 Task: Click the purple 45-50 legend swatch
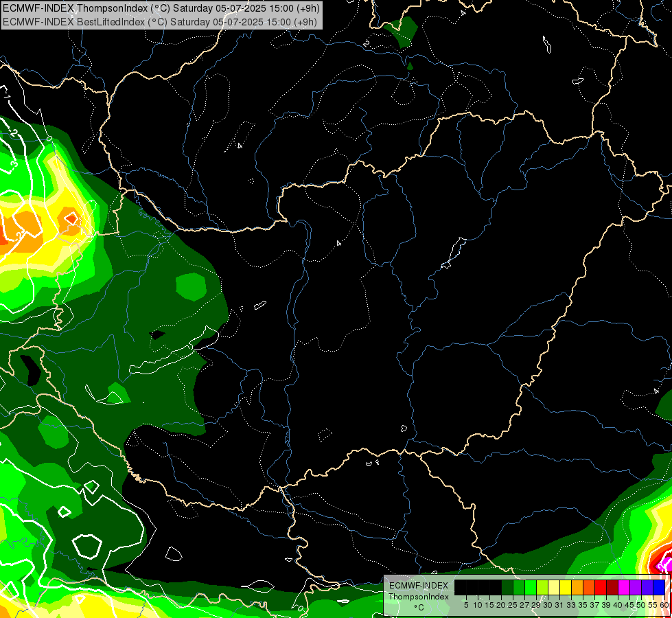tap(636, 587)
